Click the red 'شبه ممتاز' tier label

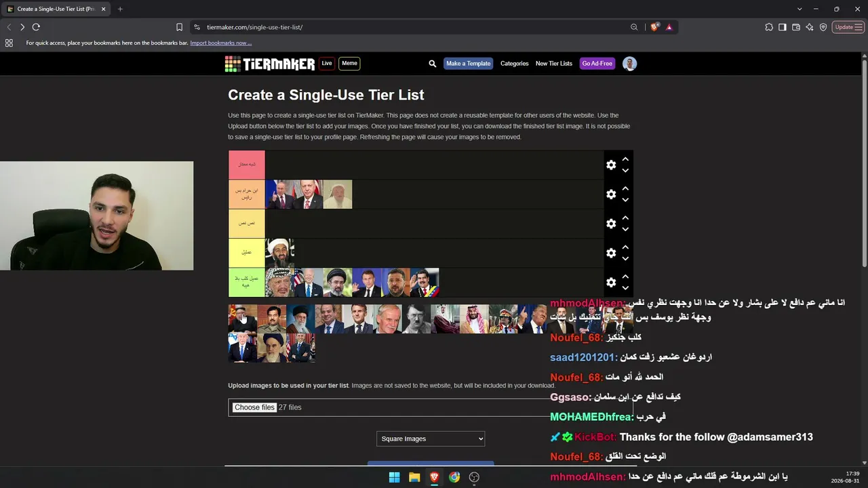pos(247,165)
